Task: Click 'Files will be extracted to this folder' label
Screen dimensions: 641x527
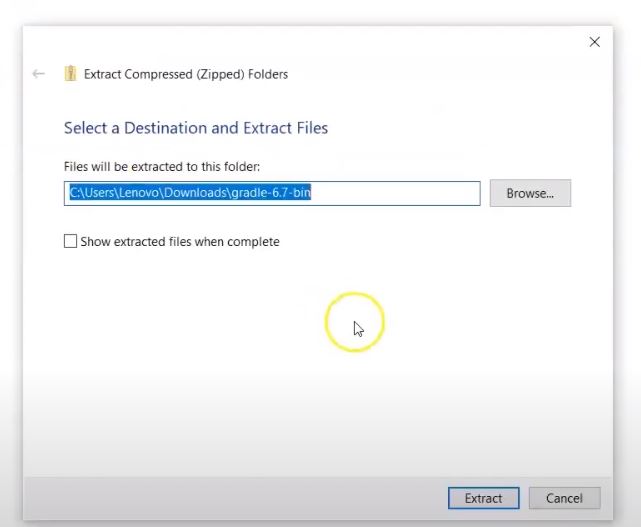Action: click(x=162, y=167)
